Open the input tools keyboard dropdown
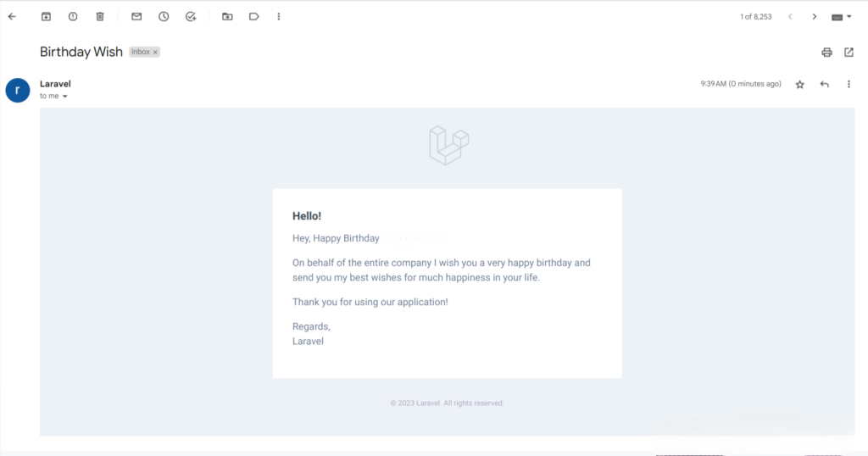The height and width of the screenshot is (456, 868). tap(841, 17)
